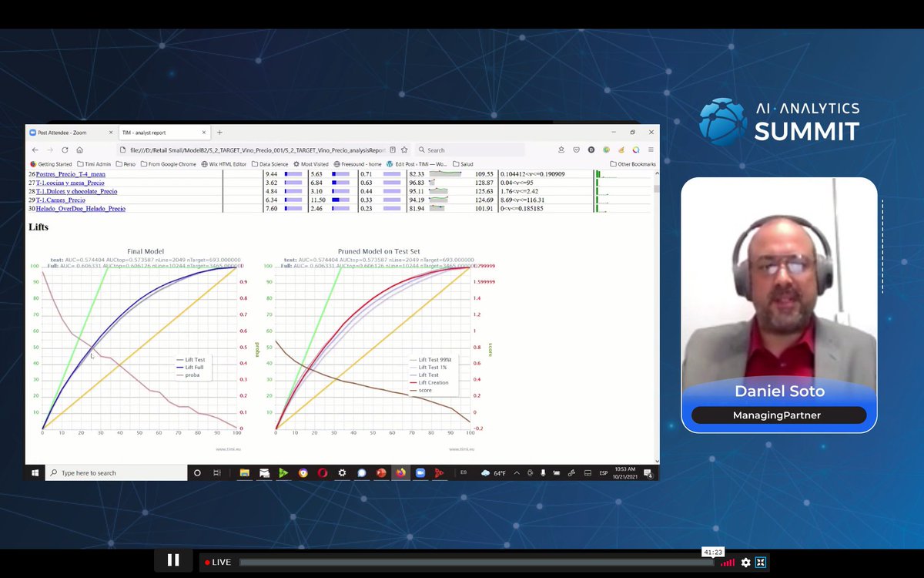Image resolution: width=924 pixels, height=578 pixels.
Task: Show hidden system tray icons
Action: point(518,472)
